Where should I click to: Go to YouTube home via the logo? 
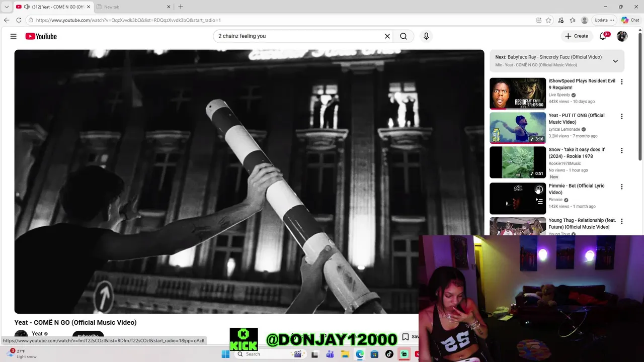tap(41, 36)
